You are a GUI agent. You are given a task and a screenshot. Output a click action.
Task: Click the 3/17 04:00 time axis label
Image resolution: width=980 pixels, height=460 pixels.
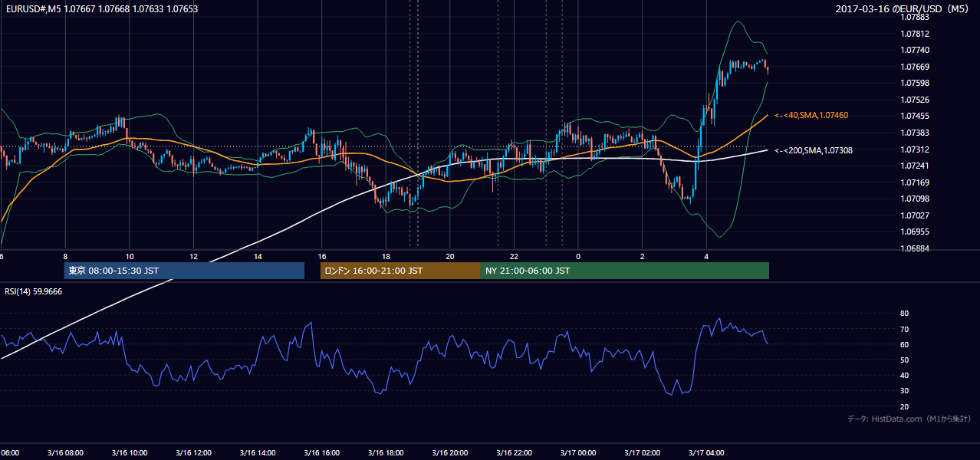click(x=706, y=453)
